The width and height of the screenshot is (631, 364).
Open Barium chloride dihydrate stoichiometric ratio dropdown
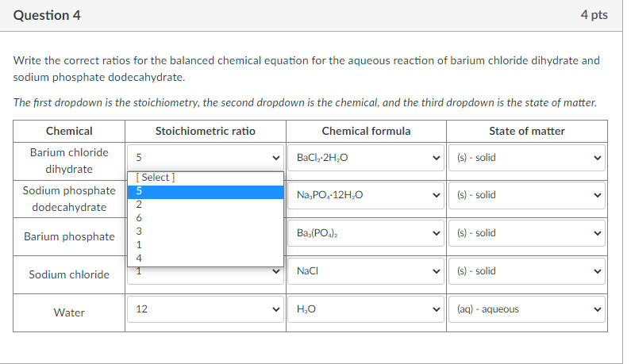[x=208, y=157]
